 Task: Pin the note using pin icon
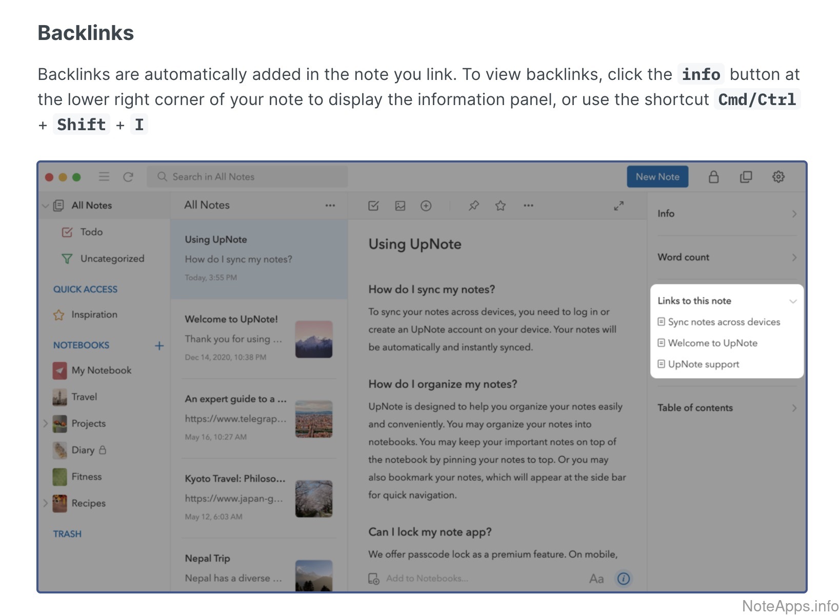[x=474, y=206]
